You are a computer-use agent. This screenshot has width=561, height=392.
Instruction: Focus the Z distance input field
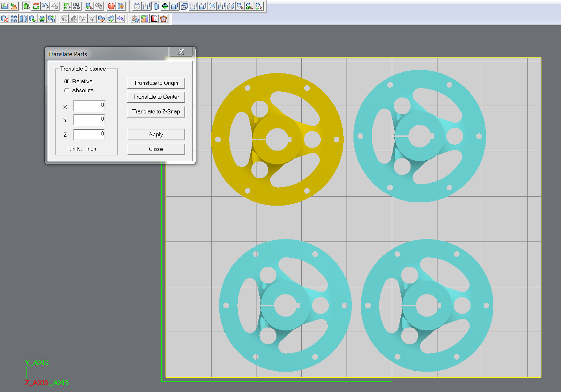tap(89, 135)
